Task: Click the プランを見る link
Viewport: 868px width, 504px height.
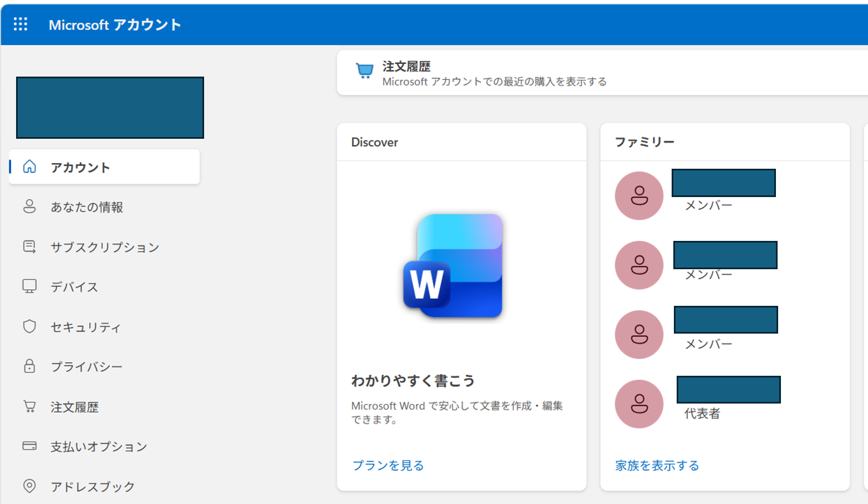Action: [x=388, y=465]
